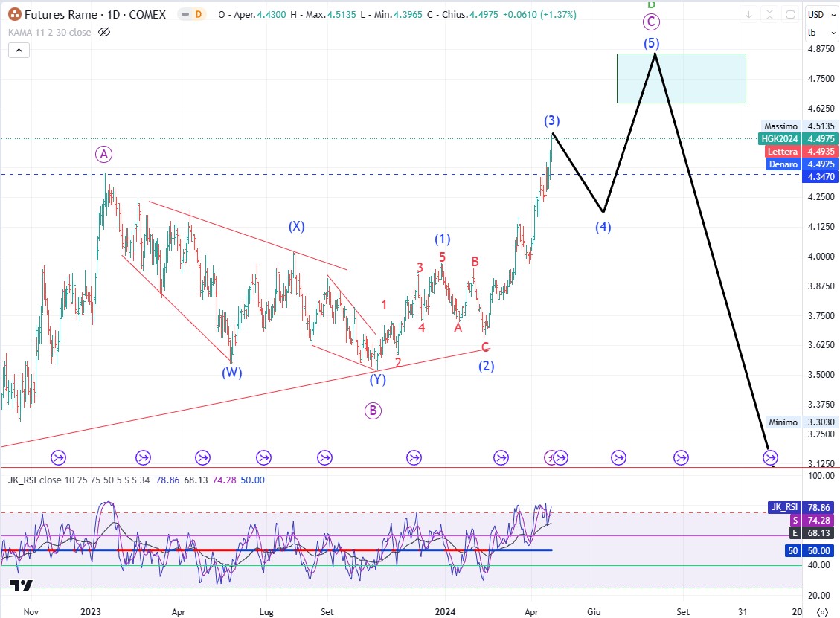Click the +0.0610 (+1.37%) change value

coord(539,14)
